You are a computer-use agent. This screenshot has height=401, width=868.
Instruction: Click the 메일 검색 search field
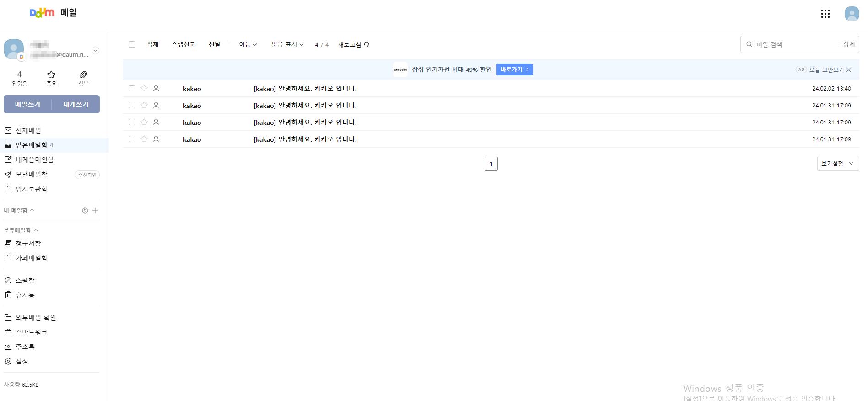[x=796, y=44]
